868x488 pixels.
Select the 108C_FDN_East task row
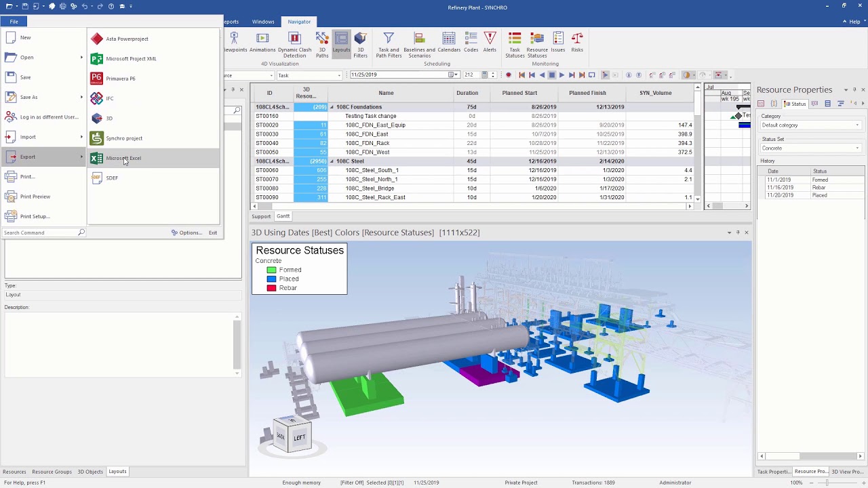pos(473,134)
